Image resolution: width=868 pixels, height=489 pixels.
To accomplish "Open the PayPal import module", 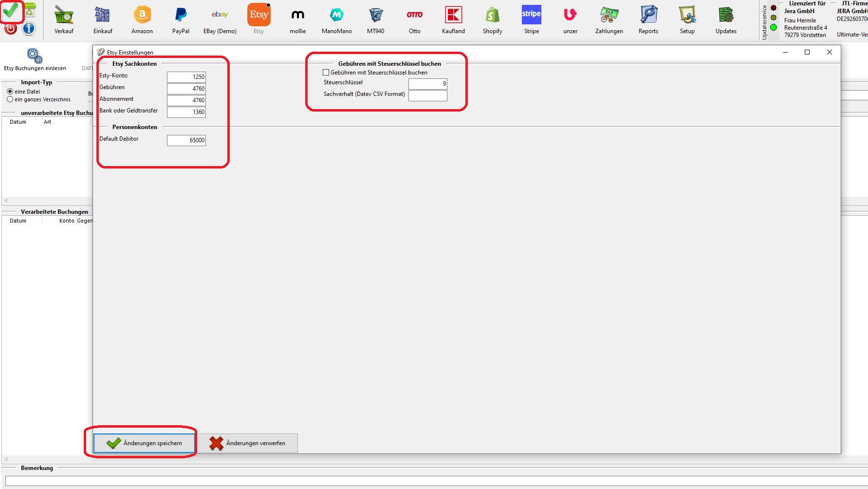I will [181, 16].
